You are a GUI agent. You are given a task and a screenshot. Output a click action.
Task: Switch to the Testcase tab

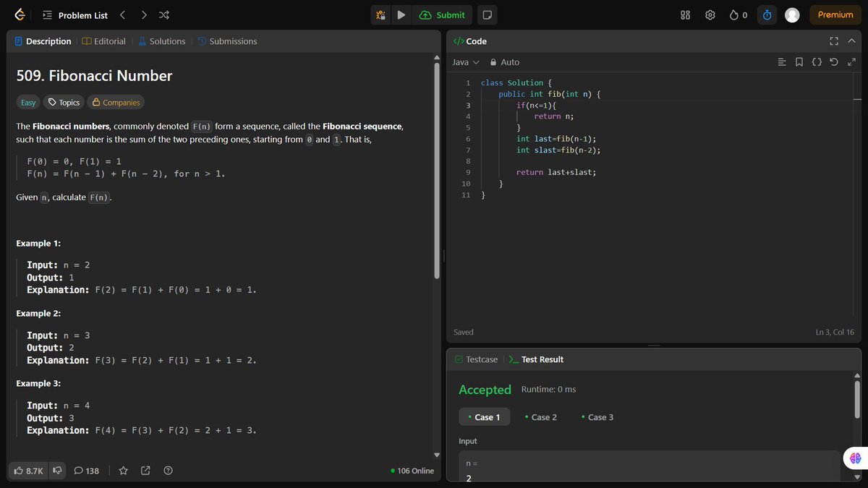pos(476,359)
